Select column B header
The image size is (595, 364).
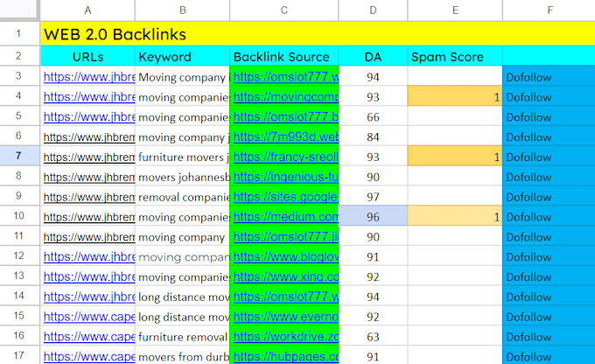183,10
